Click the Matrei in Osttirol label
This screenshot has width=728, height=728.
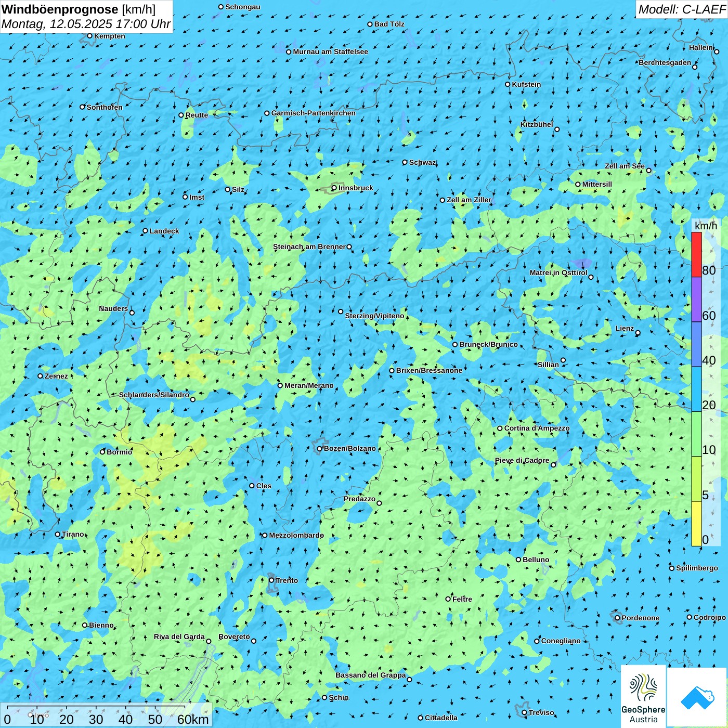[558, 272]
